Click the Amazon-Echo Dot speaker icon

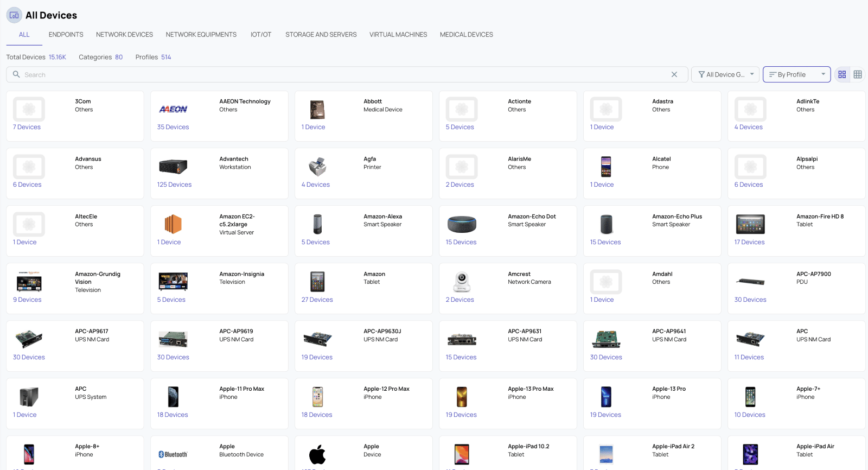462,224
